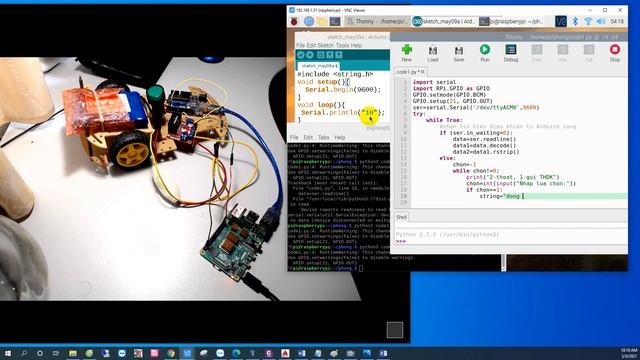Click the Wi-Fi icon in Pi panel
The width and height of the screenshot is (640, 360).
coord(588,21)
